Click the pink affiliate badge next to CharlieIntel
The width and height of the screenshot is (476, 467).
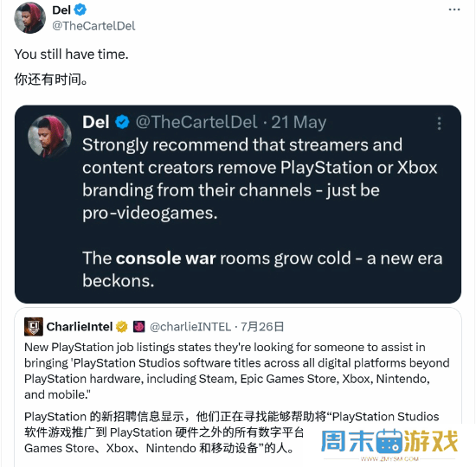(138, 327)
